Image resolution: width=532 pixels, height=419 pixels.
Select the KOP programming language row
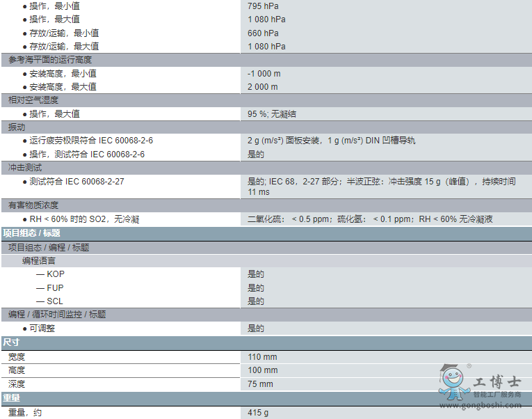(54, 274)
